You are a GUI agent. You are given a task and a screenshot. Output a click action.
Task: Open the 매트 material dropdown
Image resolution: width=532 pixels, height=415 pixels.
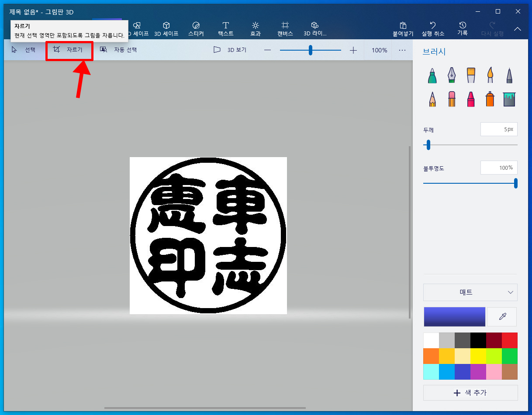[x=470, y=292]
